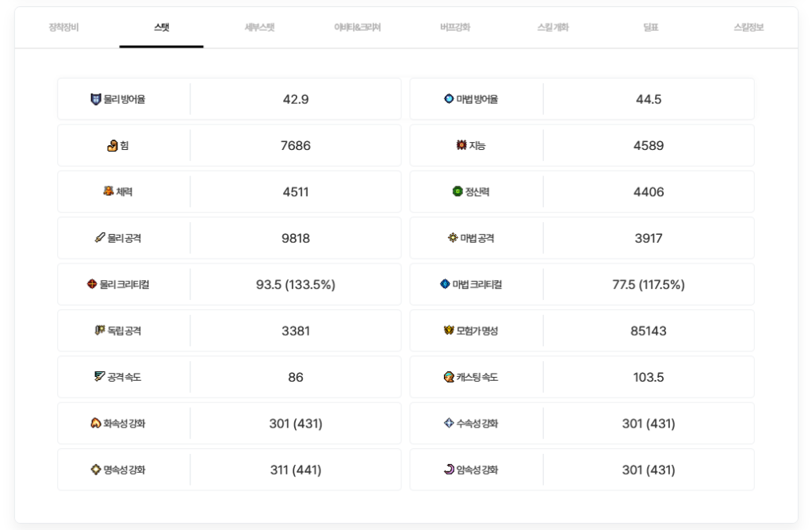The width and height of the screenshot is (812, 530).
Task: Click the 마법 크리티컬 blue icon
Action: [445, 284]
